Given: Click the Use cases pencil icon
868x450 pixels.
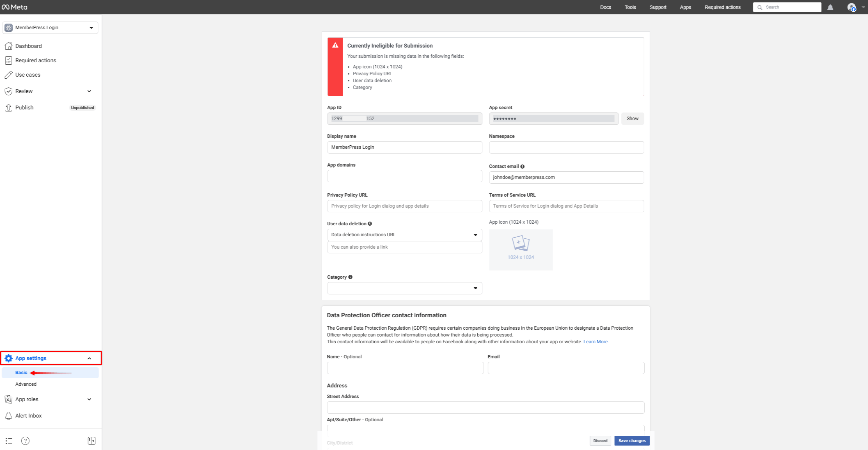Looking at the screenshot, I should [9, 75].
